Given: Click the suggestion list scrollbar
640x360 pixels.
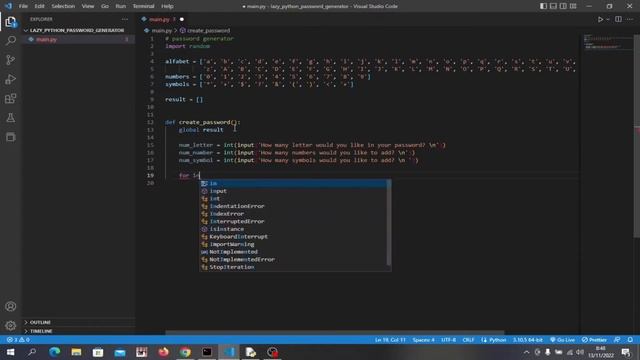Looking at the screenshot, I should (389, 222).
